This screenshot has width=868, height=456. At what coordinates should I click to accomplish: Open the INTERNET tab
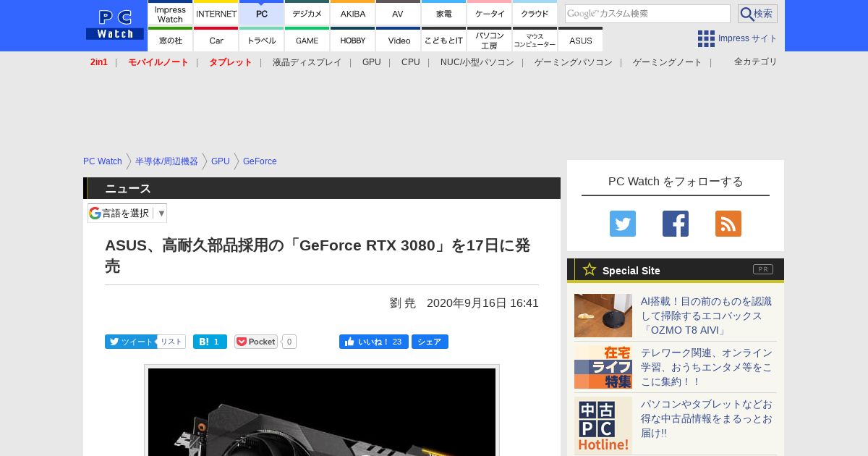216,13
